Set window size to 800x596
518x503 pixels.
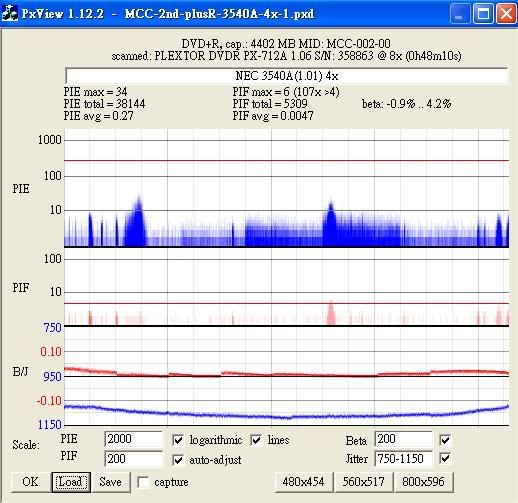tap(424, 482)
